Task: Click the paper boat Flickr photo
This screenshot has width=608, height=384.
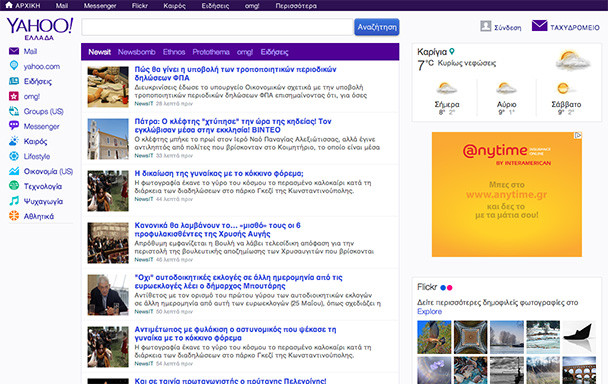Action: pyautogui.click(x=579, y=337)
